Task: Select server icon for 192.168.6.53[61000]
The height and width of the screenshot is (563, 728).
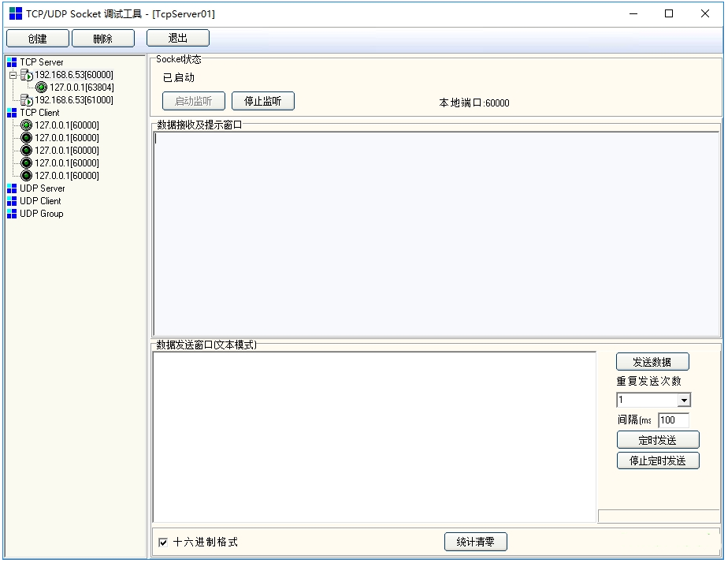Action: (24, 100)
